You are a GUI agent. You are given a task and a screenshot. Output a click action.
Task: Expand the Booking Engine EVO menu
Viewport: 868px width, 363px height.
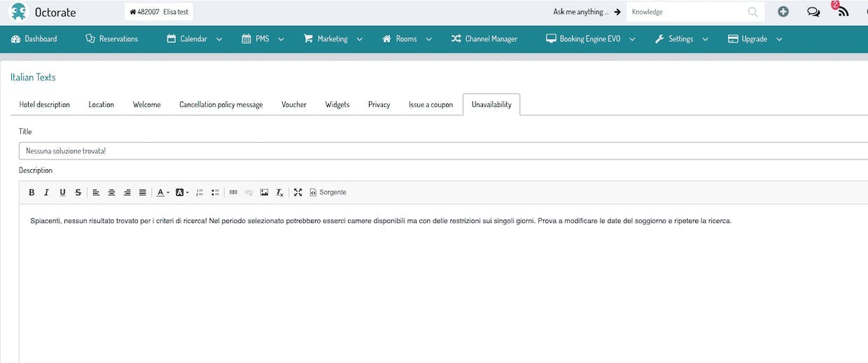click(x=591, y=39)
